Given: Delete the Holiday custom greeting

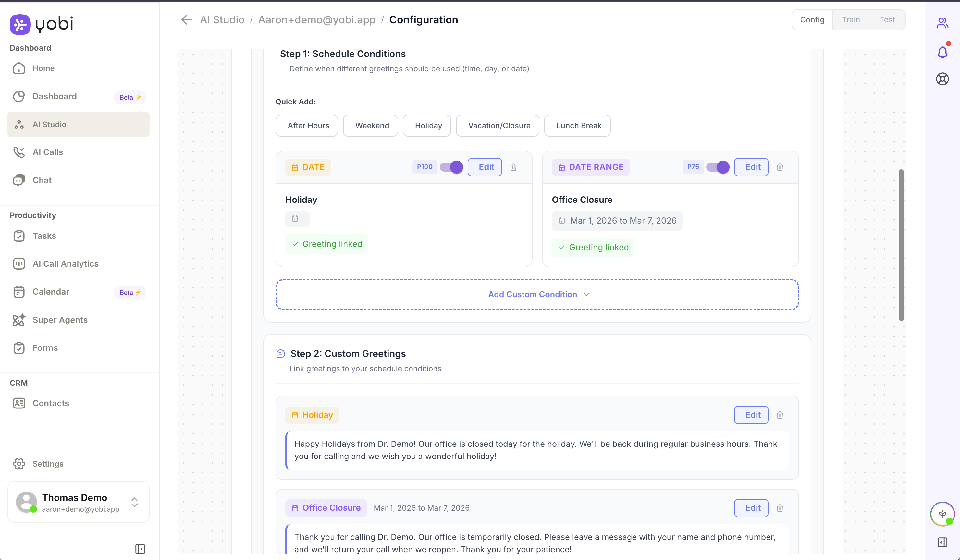Looking at the screenshot, I should [780, 415].
